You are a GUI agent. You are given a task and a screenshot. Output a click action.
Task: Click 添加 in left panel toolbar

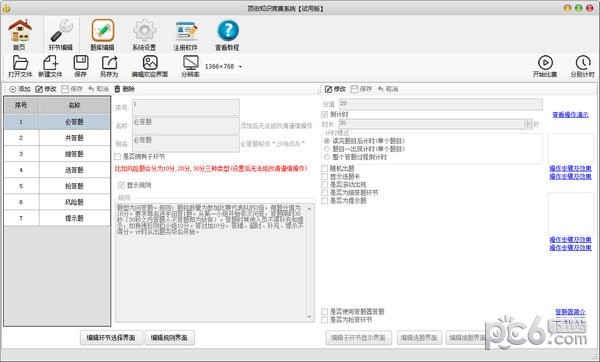pos(20,89)
